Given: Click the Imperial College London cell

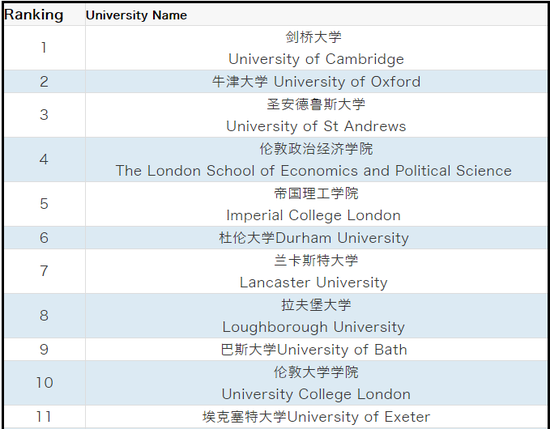Looking at the screenshot, I should [x=316, y=204].
